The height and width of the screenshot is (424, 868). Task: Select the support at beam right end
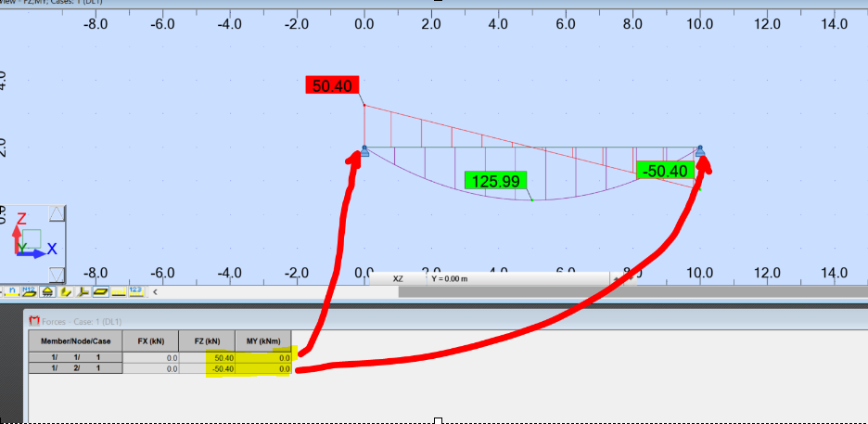[x=700, y=151]
